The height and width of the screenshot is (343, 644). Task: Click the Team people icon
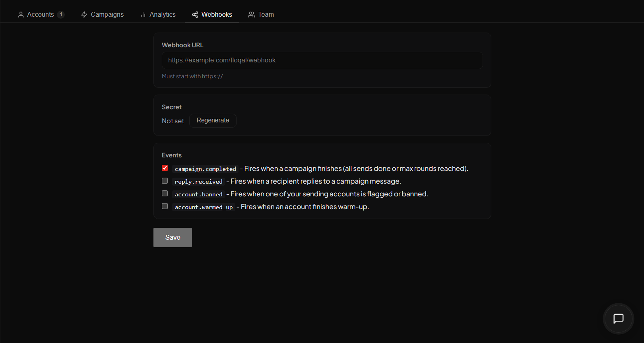coord(252,15)
